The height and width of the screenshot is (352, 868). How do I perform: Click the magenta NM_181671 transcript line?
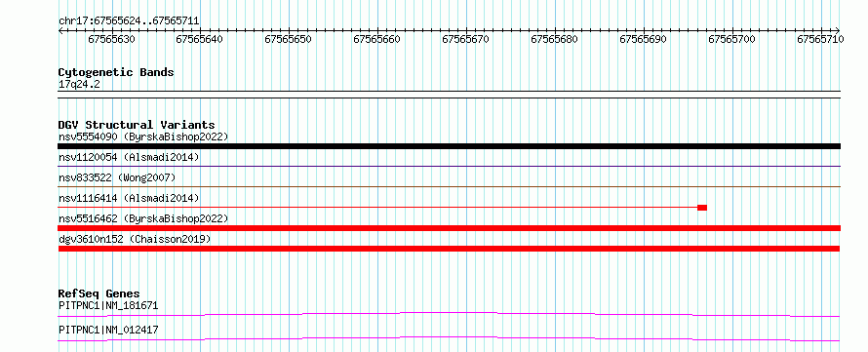449,314
